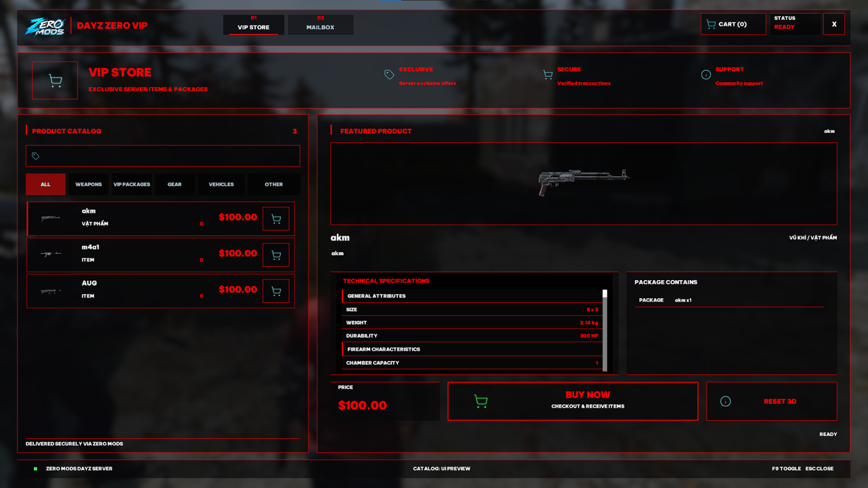Click the Catalog: UI Preview text
868x488 pixels.
click(x=441, y=469)
